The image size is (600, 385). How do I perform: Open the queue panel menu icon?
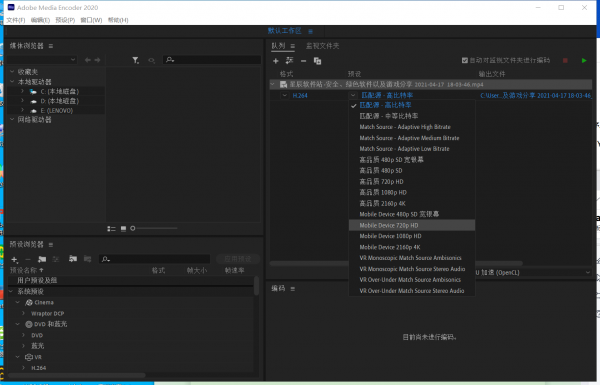(x=293, y=46)
